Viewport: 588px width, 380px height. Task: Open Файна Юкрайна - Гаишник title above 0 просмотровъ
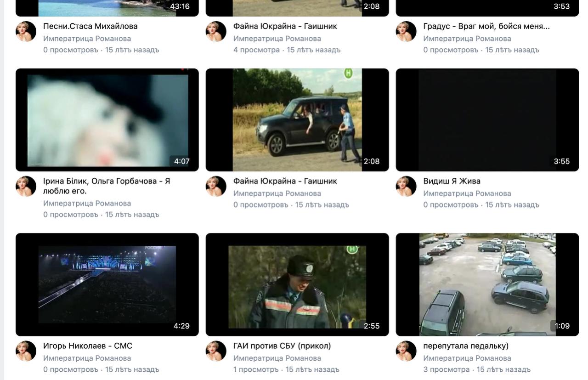point(285,181)
